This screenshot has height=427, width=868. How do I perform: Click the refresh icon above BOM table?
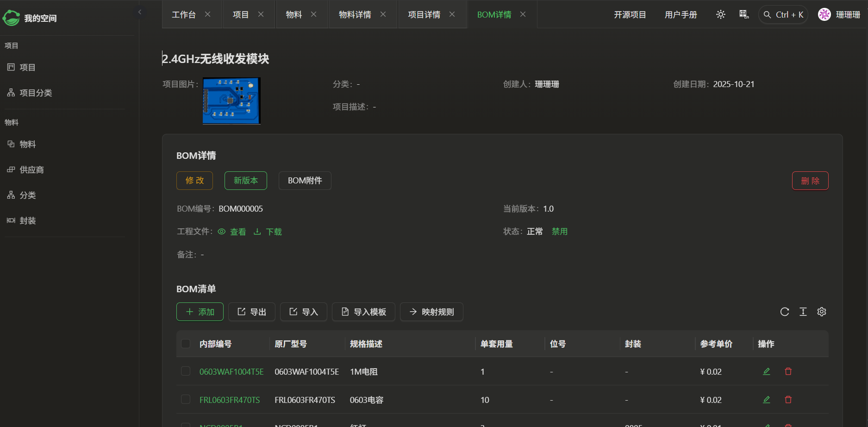tap(784, 312)
